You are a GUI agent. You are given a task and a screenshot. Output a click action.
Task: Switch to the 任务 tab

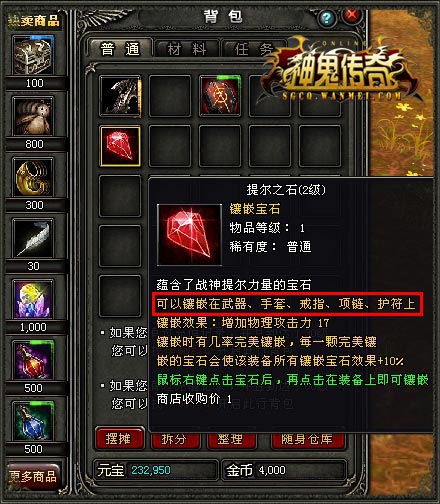tap(254, 49)
